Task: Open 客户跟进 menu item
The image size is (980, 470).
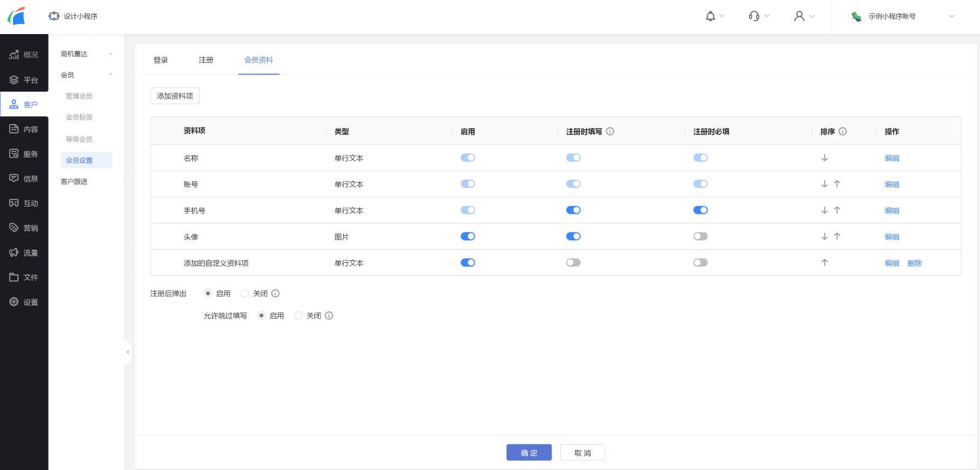Action: [74, 181]
